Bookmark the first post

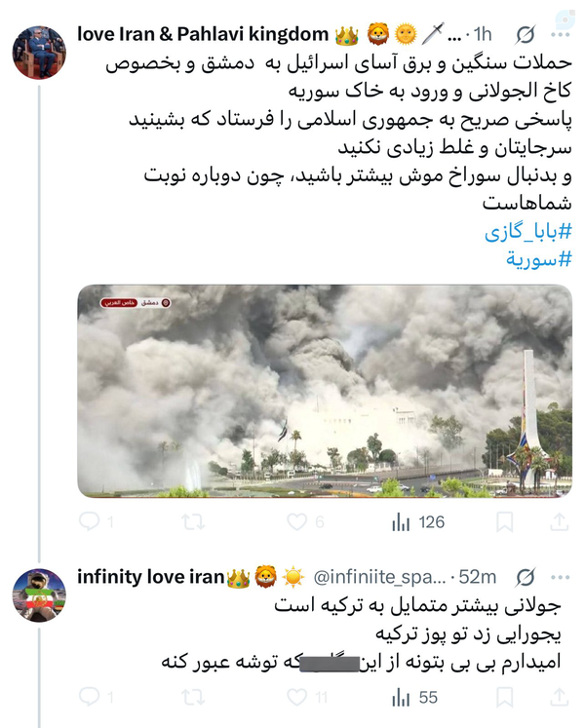[505, 521]
